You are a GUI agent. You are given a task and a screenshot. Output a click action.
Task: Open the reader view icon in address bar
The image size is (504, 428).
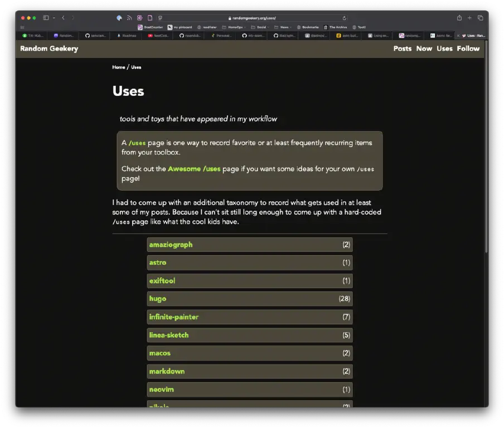coord(160,18)
